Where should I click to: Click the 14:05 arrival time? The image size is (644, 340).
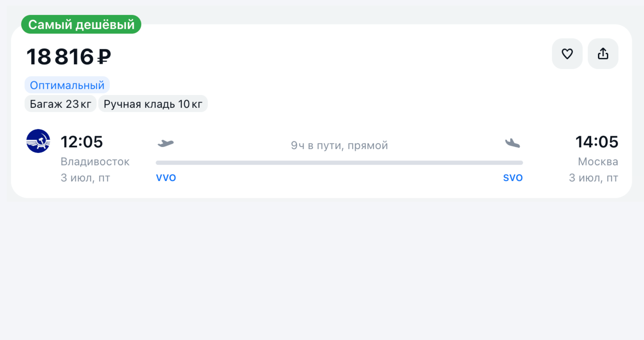[x=597, y=142]
